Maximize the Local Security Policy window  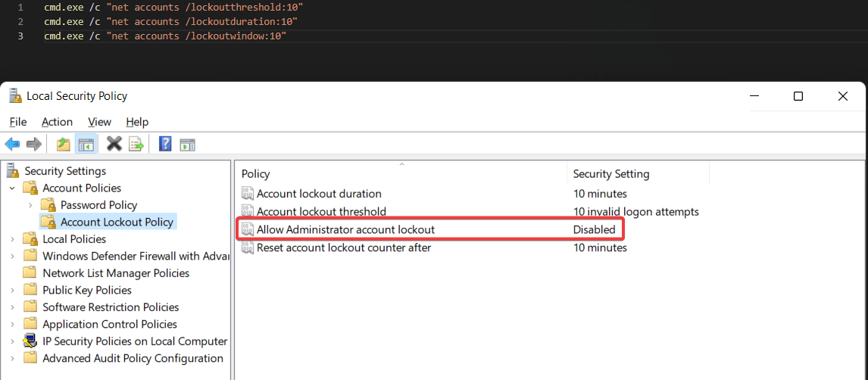coord(798,96)
